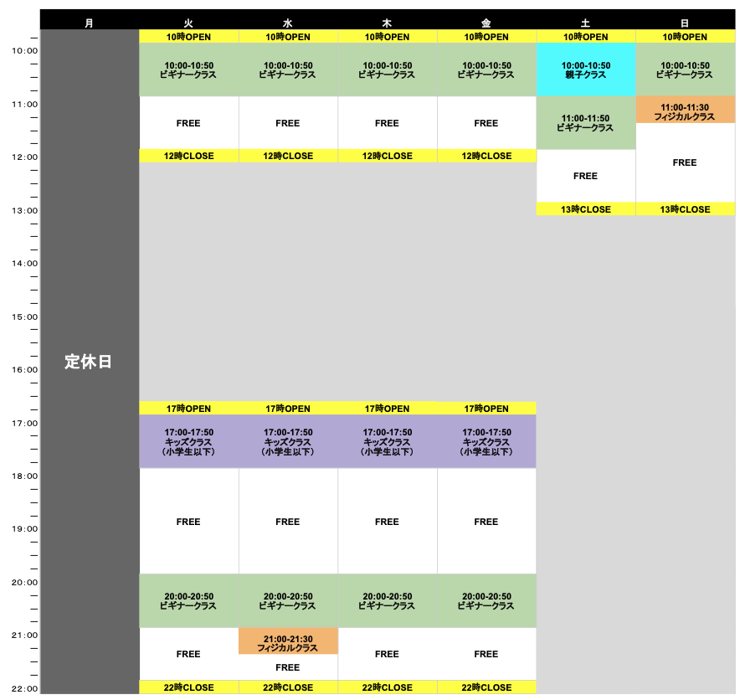Click Saturday's 13時CLOSE label
The height and width of the screenshot is (700, 740).
(x=585, y=209)
